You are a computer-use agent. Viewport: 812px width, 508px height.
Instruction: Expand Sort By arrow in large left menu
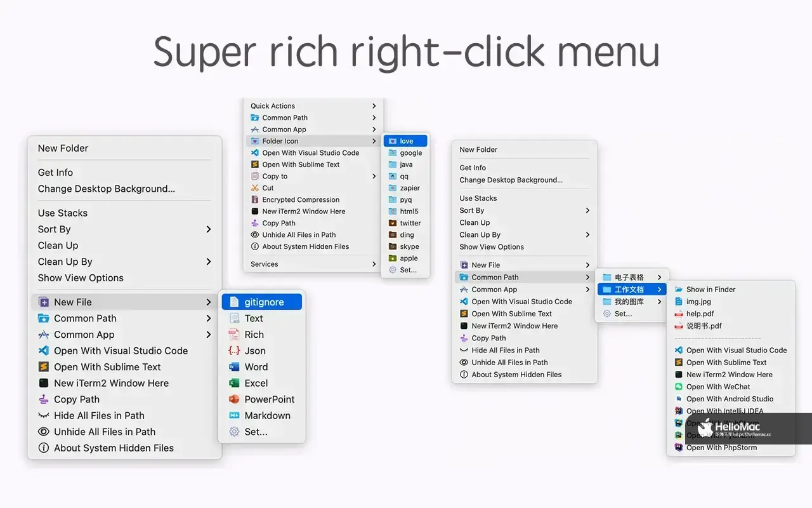[208, 229]
